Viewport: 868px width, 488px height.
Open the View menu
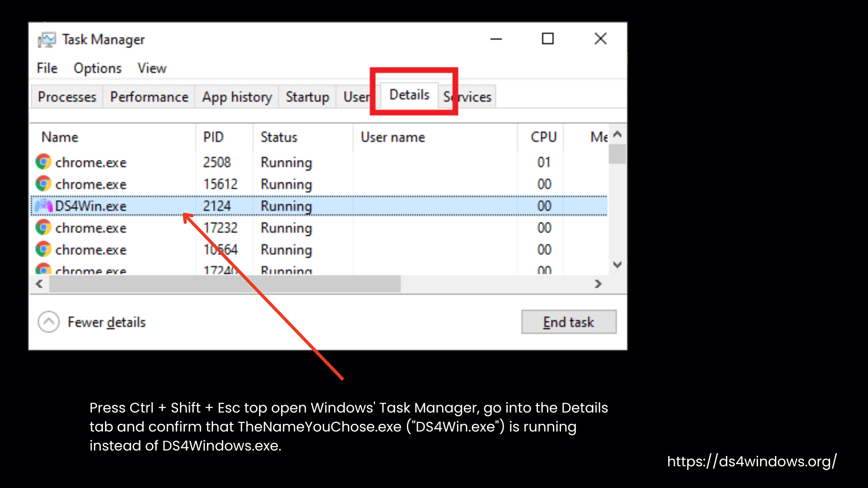(152, 68)
